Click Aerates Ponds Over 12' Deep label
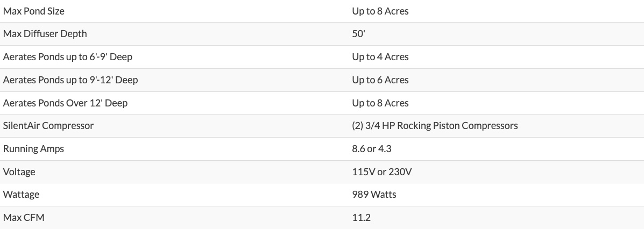This screenshot has height=229, width=644. 65,103
